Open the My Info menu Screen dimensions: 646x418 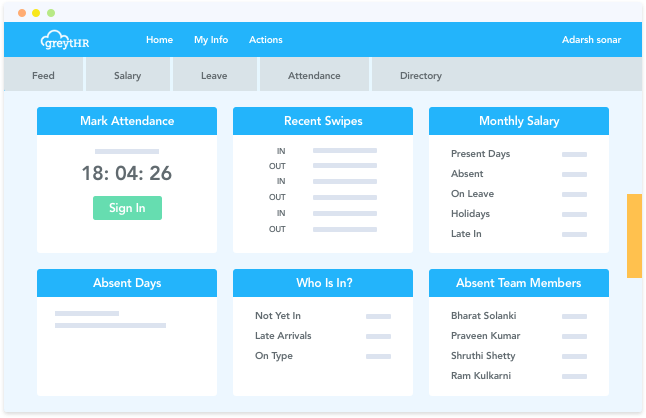point(211,40)
